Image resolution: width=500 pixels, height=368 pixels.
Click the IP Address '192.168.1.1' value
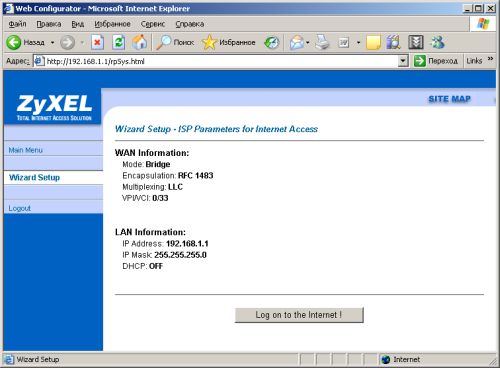tap(187, 244)
